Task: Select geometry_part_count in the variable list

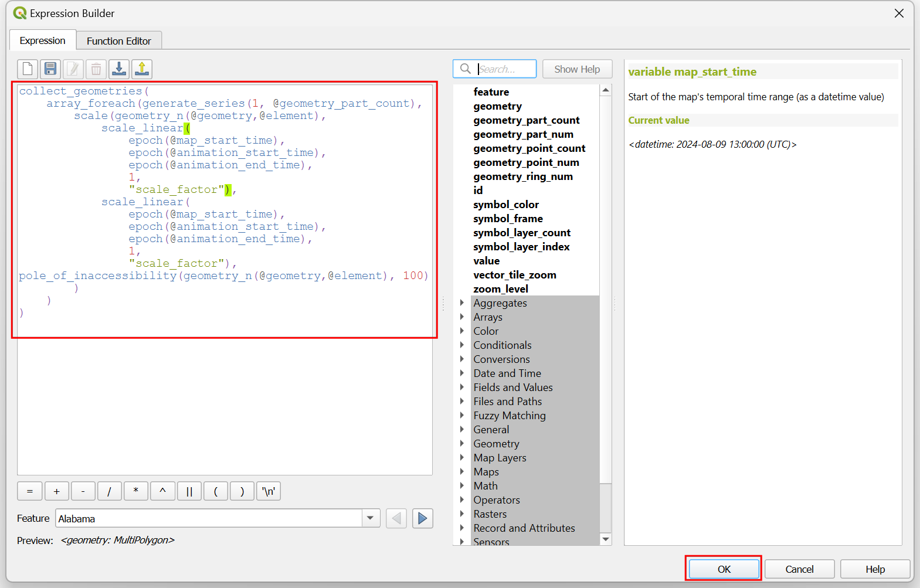Action: coord(526,120)
